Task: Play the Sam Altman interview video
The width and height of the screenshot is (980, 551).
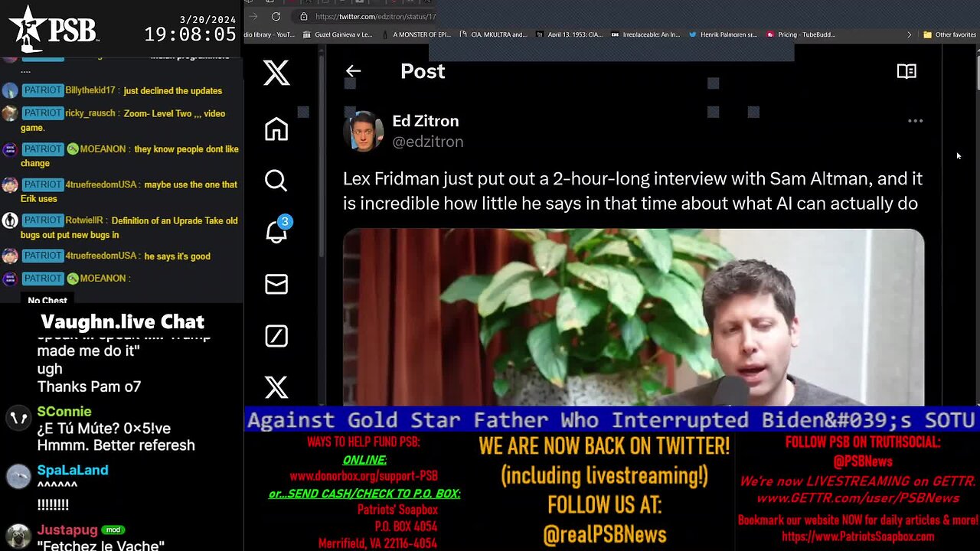Action: (x=633, y=317)
